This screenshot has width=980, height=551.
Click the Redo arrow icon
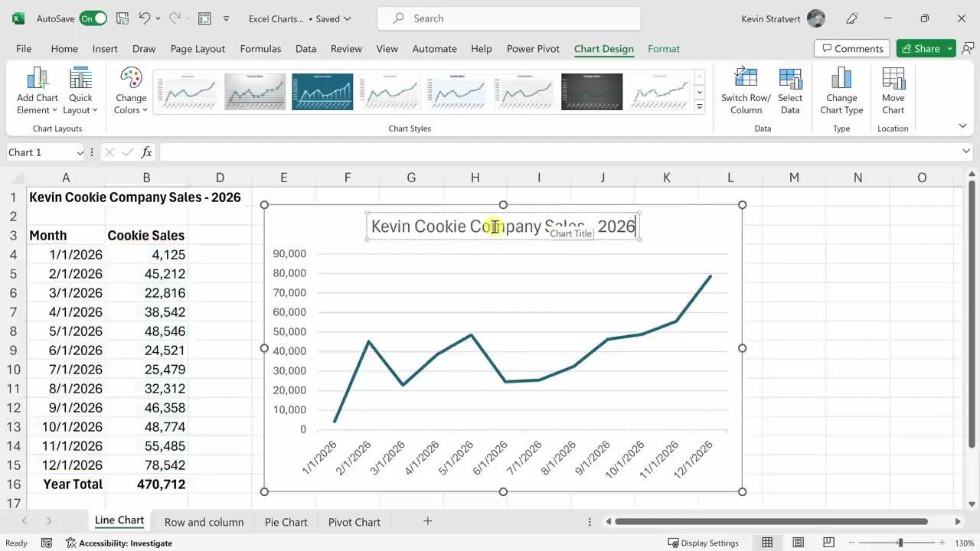174,18
